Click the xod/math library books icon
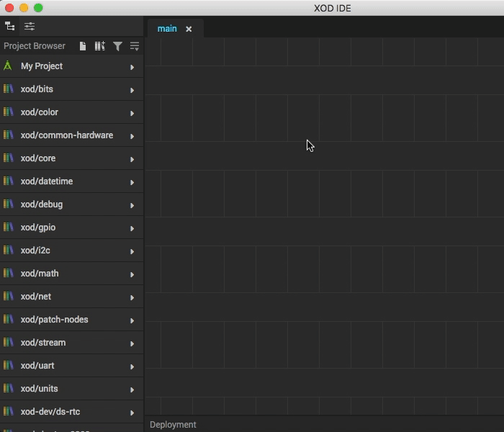The height and width of the screenshot is (432, 504). (x=9, y=273)
